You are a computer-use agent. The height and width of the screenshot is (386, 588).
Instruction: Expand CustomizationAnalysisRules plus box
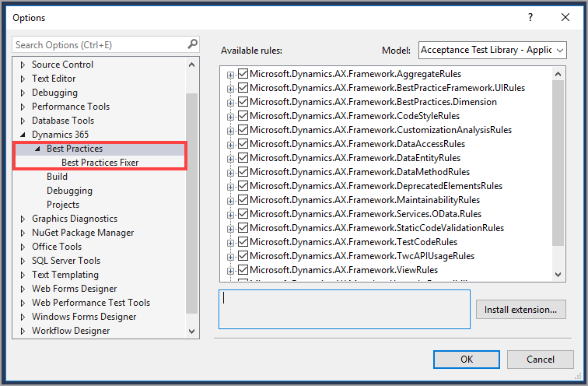(x=230, y=131)
